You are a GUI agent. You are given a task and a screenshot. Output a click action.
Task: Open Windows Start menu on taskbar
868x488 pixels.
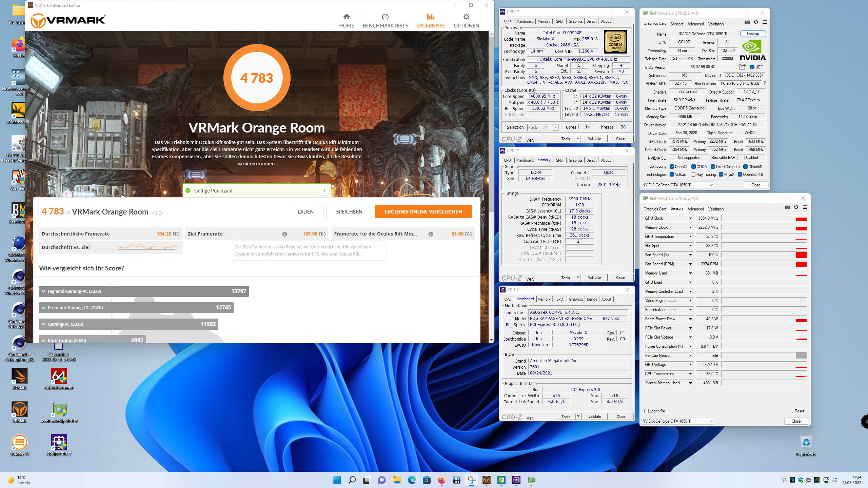337,480
